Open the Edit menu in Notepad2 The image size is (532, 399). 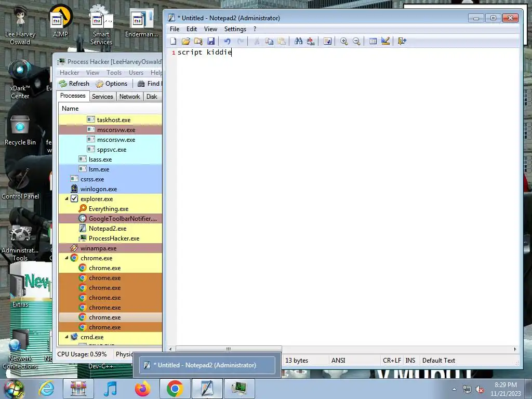(x=192, y=29)
